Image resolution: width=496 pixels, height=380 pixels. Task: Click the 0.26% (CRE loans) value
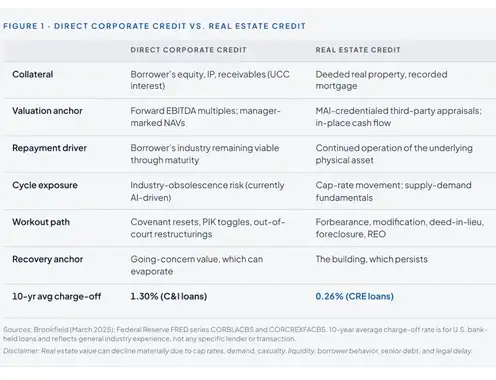(355, 296)
